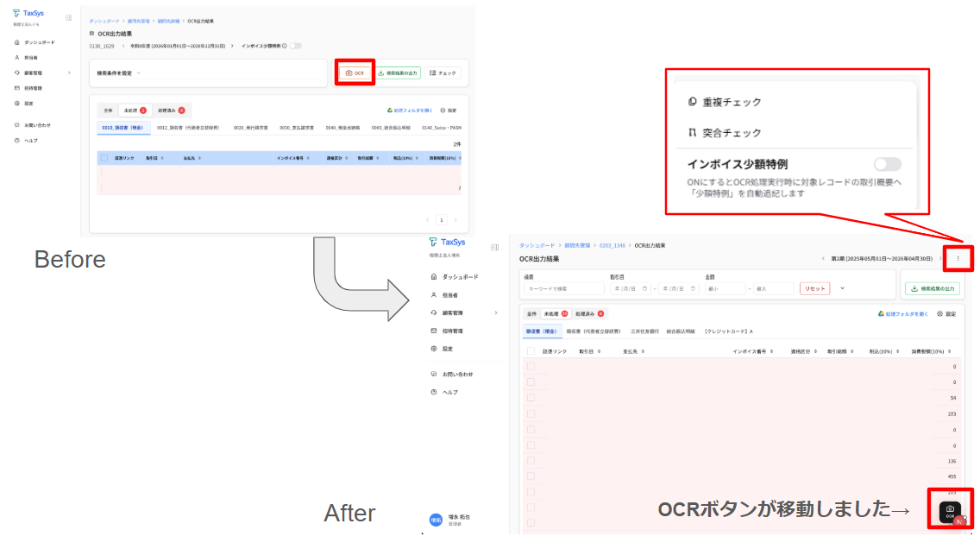Select 処理済み filter tab in Before screenshot
The width and height of the screenshot is (980, 549).
(171, 110)
